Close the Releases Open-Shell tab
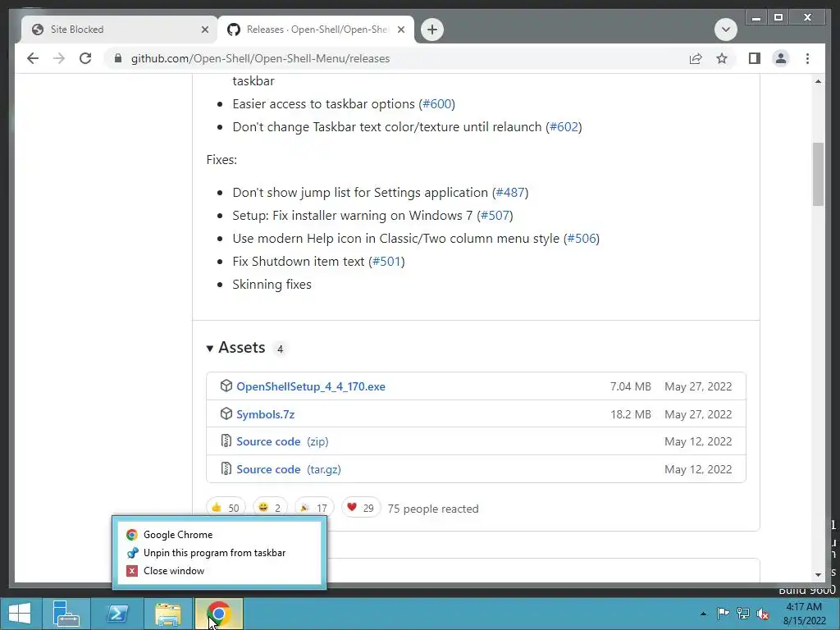Viewport: 840px width, 630px height. [x=400, y=30]
